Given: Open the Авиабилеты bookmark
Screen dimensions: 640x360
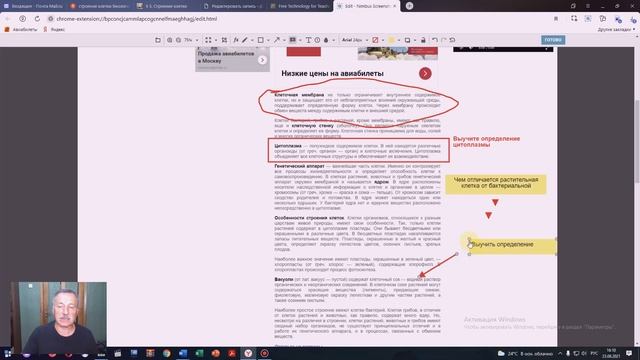Looking at the screenshot, I should (20, 29).
